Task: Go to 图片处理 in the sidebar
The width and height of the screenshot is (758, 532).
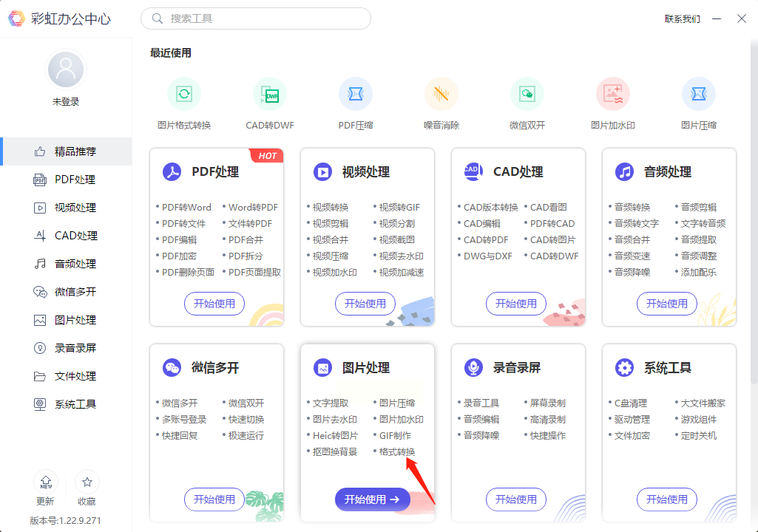Action: coord(66,320)
